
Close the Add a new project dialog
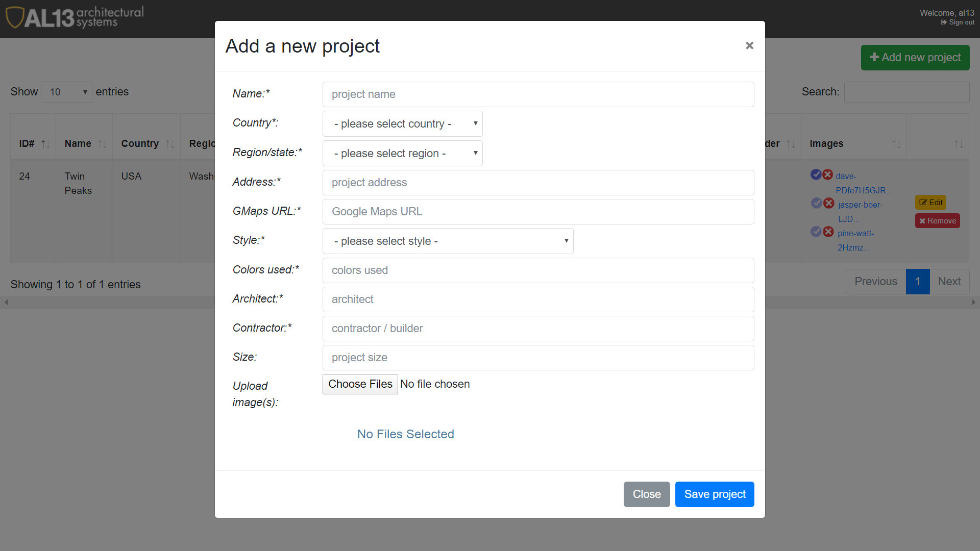point(749,46)
